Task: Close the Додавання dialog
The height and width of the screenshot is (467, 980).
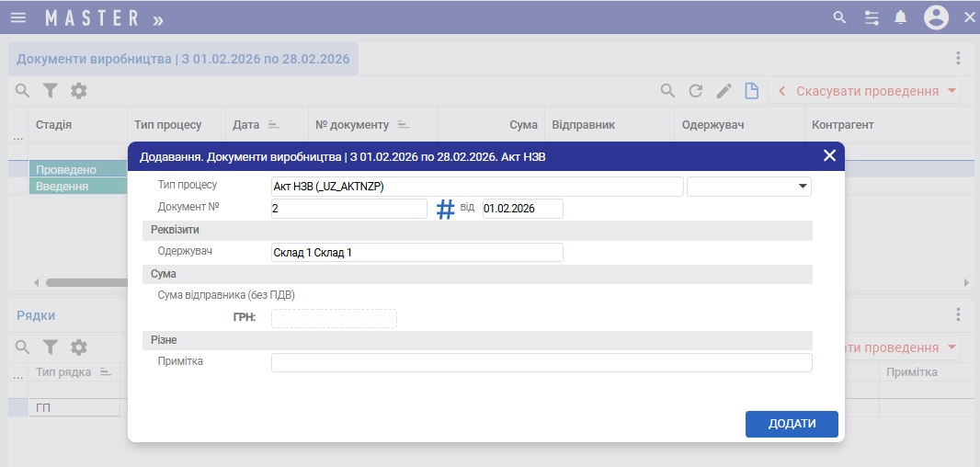Action: [829, 155]
